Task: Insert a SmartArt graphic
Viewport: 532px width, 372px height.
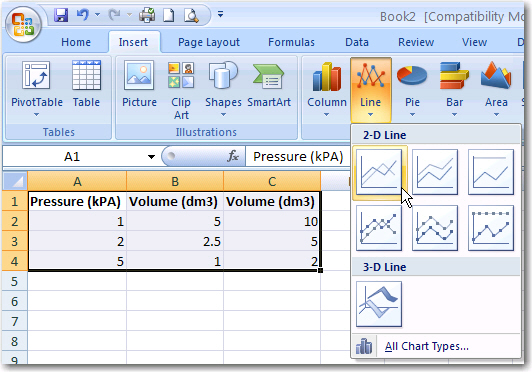Action: pyautogui.click(x=269, y=84)
